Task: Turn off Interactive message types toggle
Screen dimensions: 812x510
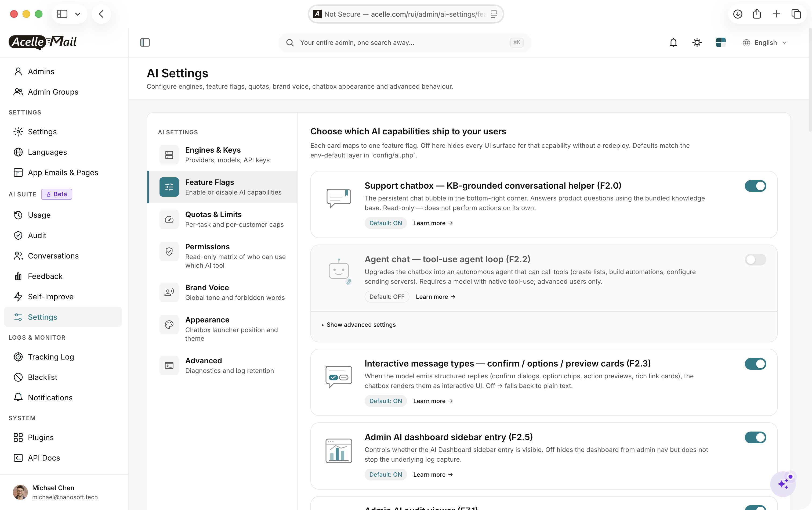Action: pos(755,364)
